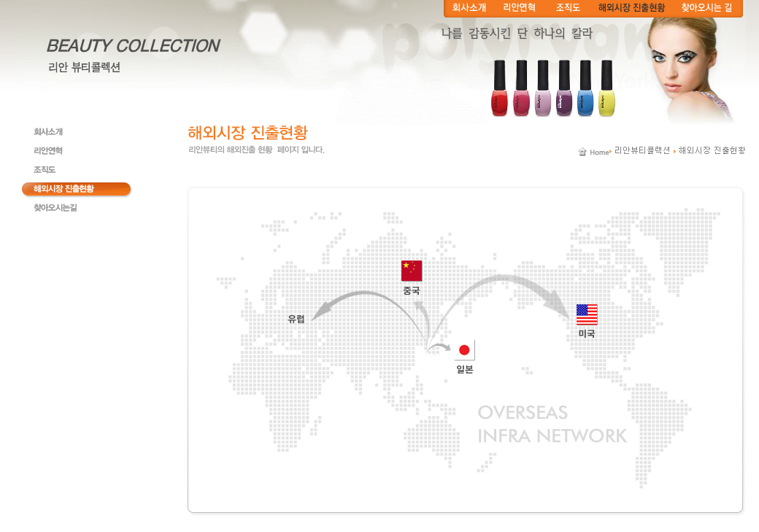
Task: Click the Japan flag icon on map
Action: point(464,350)
